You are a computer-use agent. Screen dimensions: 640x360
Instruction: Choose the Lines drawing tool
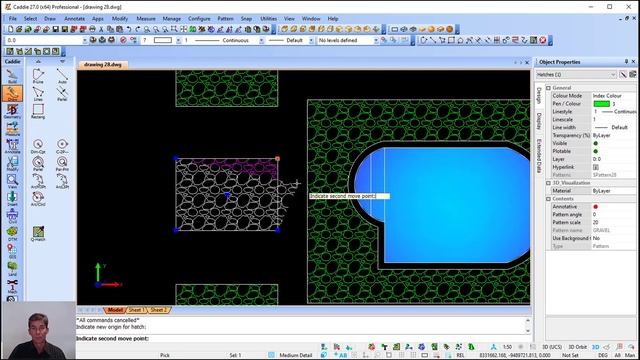coord(38,94)
